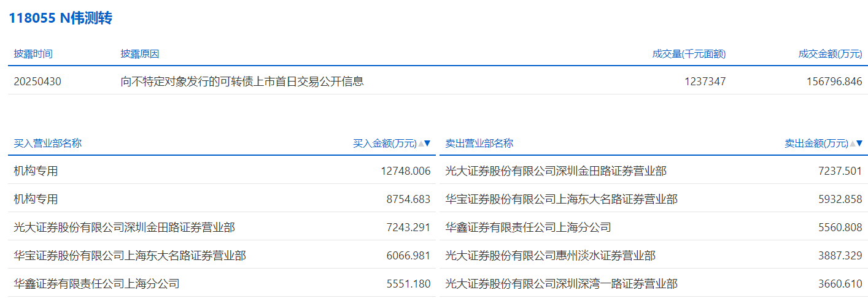The width and height of the screenshot is (868, 298).
Task: Click ascending sort arrow for 买入金额
Action: (421, 143)
